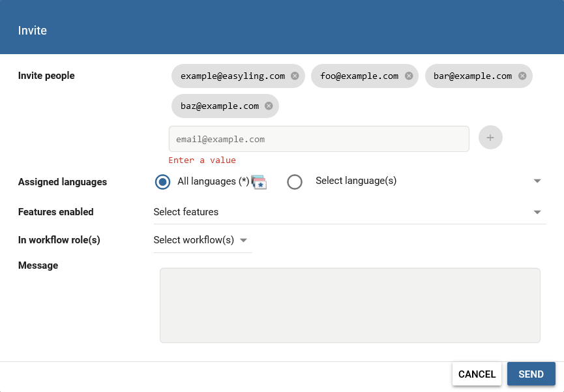Remove example@easyling.com email chip
This screenshot has height=392, width=564.
pos(295,76)
